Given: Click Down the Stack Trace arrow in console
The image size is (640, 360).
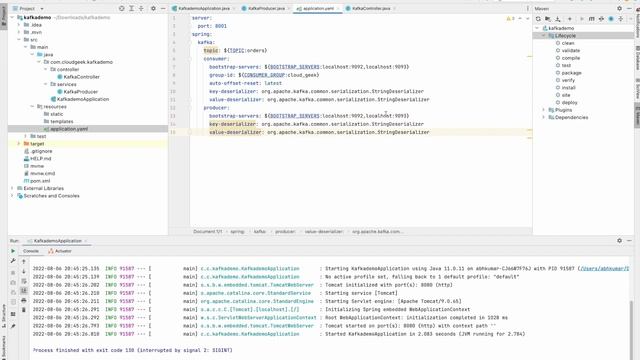Looking at the screenshot, I should (x=24, y=271).
